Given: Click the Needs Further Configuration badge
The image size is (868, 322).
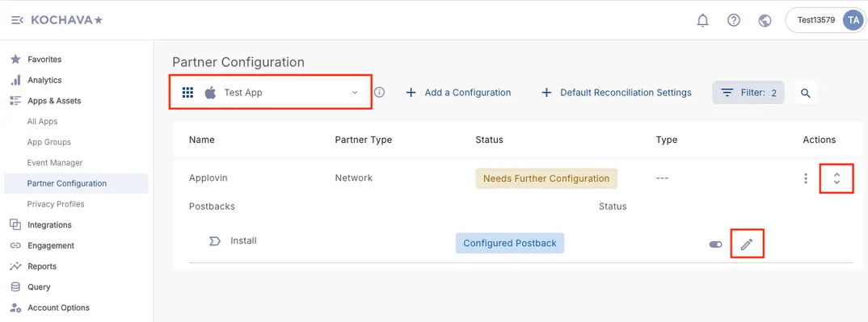Looking at the screenshot, I should coord(546,178).
